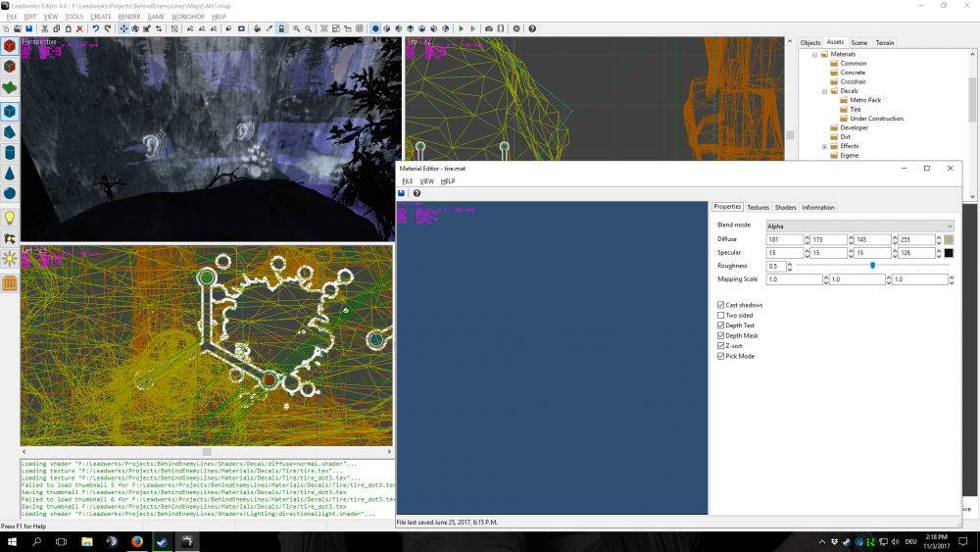
Task: Expand the Effects folder in asset tree
Action: tap(824, 146)
